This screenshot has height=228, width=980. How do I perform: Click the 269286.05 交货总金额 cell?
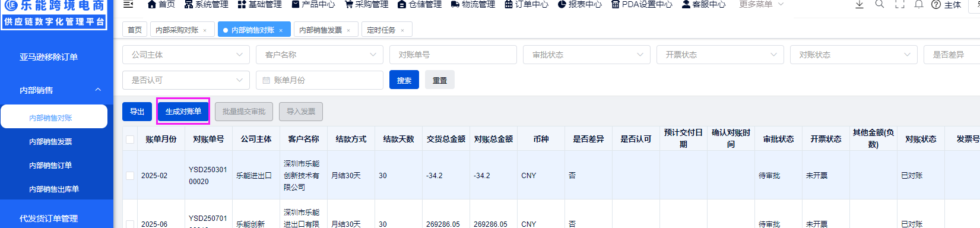point(443,224)
